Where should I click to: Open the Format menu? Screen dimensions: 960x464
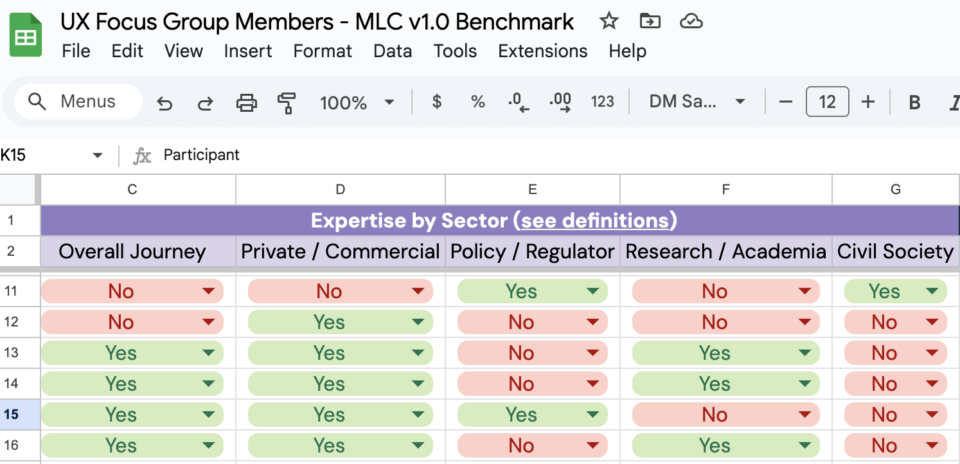[x=323, y=51]
